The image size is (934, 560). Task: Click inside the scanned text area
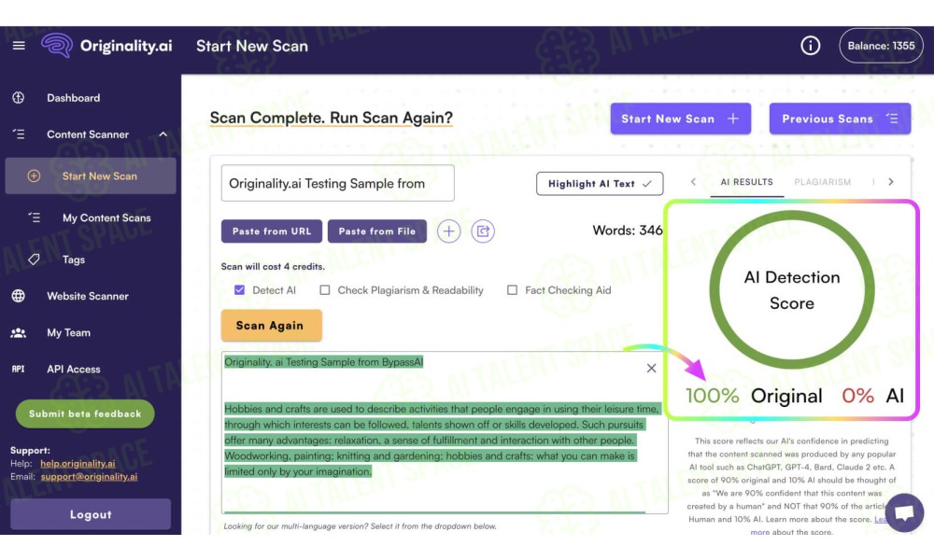click(445, 433)
